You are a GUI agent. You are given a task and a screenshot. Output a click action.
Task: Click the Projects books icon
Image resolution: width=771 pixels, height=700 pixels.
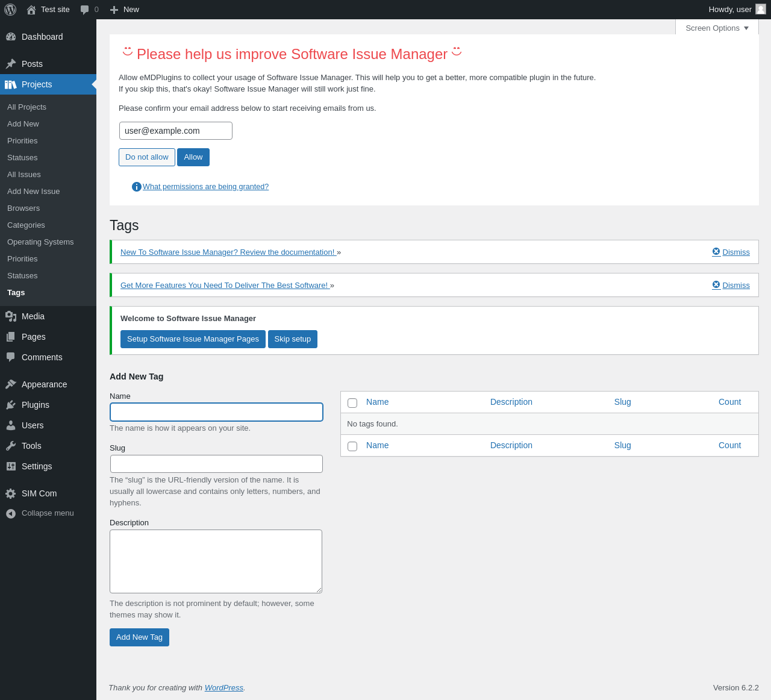(x=11, y=84)
